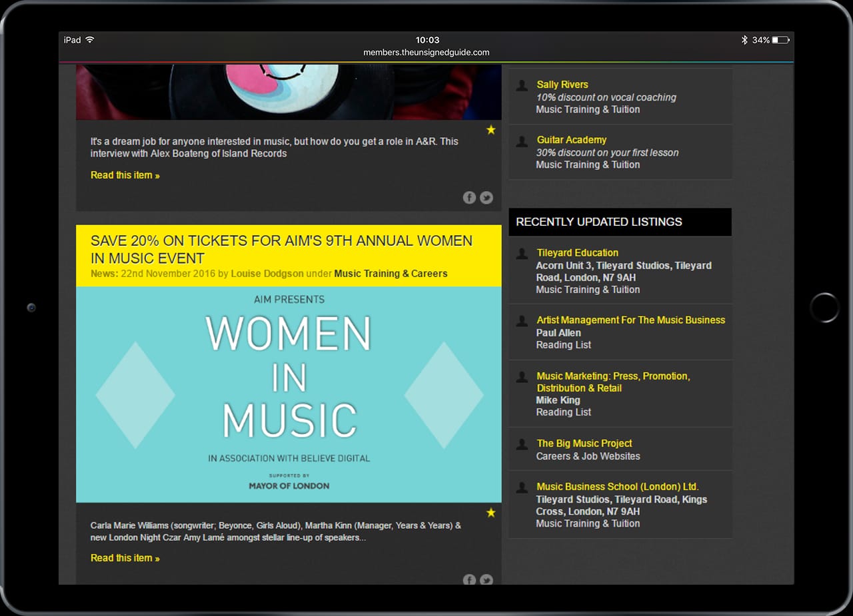853x616 pixels.
Task: Tap the members.theunsignedguide.com address bar
Action: click(426, 53)
